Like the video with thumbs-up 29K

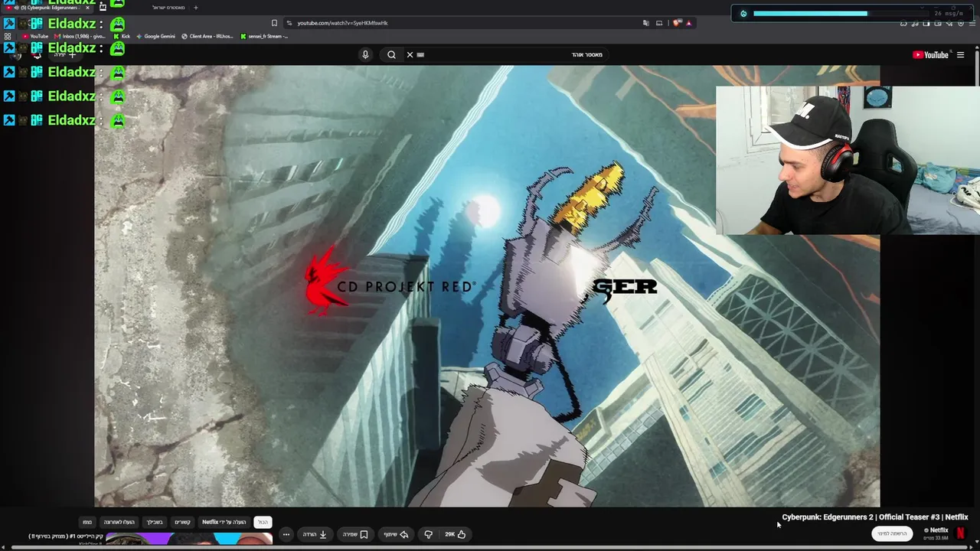[456, 534]
